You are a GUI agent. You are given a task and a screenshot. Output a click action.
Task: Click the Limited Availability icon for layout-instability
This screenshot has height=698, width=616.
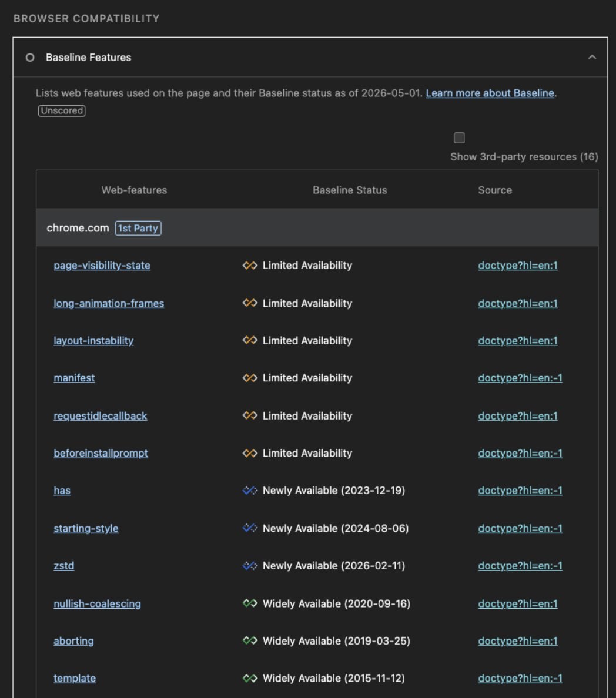click(250, 341)
